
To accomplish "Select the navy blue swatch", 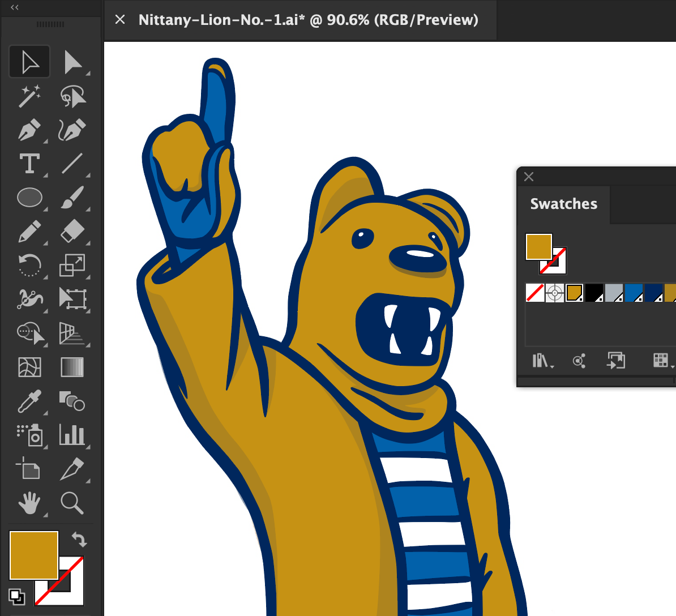I will (x=654, y=293).
